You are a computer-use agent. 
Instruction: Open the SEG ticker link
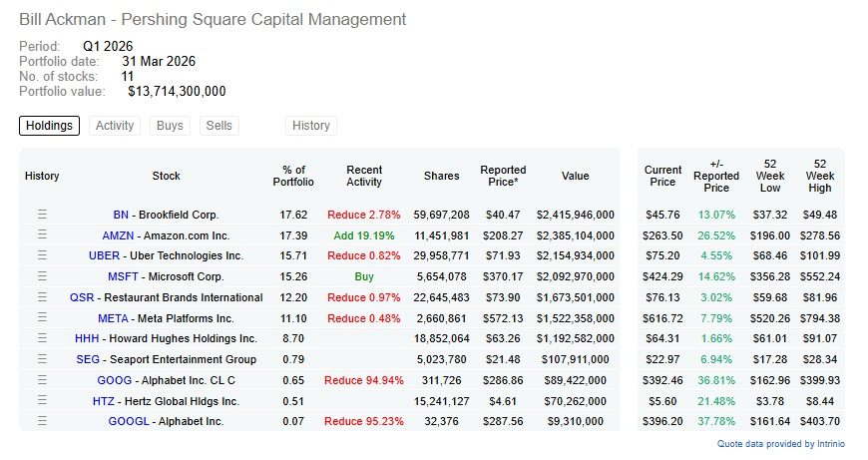click(x=88, y=360)
